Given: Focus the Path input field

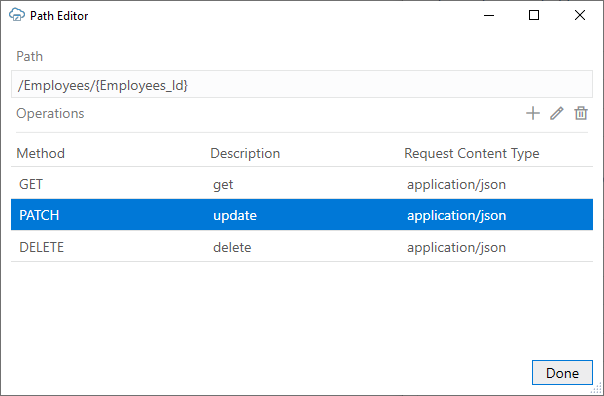Looking at the screenshot, I should click(302, 84).
